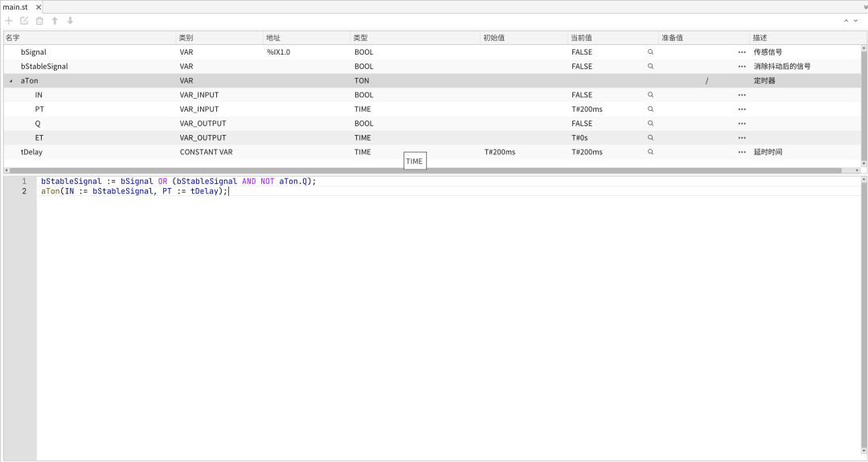This screenshot has height=462, width=868.
Task: Click the variable table horizontal scrollbar
Action: pyautogui.click(x=425, y=170)
